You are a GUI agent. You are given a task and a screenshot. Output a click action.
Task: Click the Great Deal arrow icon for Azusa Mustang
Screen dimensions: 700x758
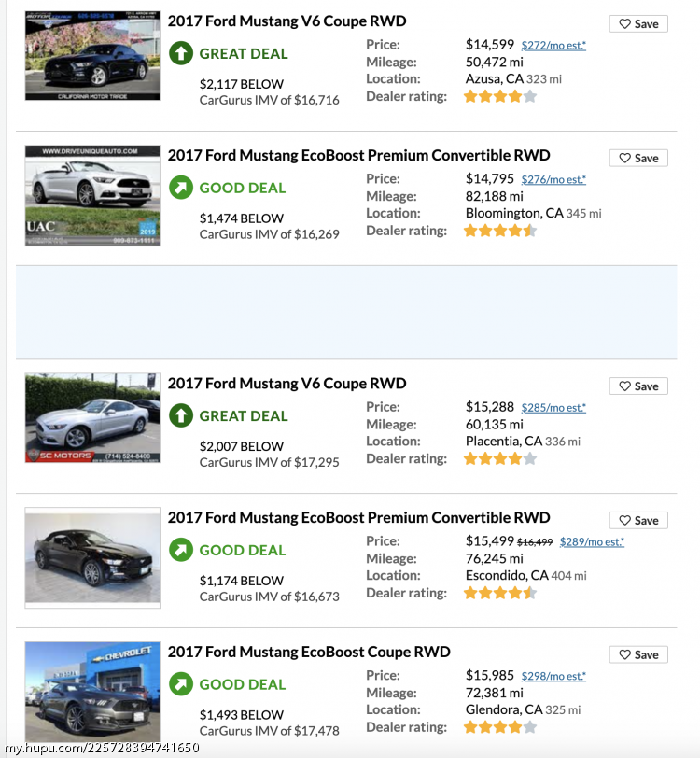coord(181,53)
